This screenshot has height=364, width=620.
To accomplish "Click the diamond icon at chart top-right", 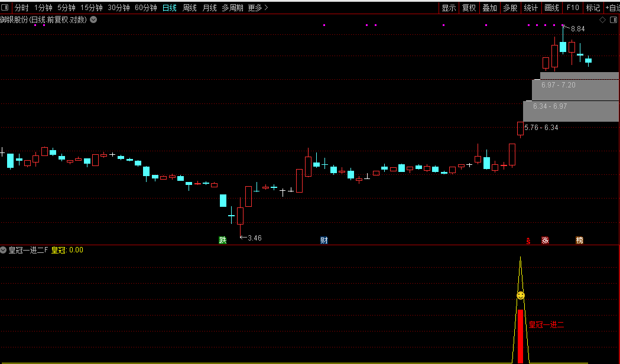I will (x=603, y=19).
